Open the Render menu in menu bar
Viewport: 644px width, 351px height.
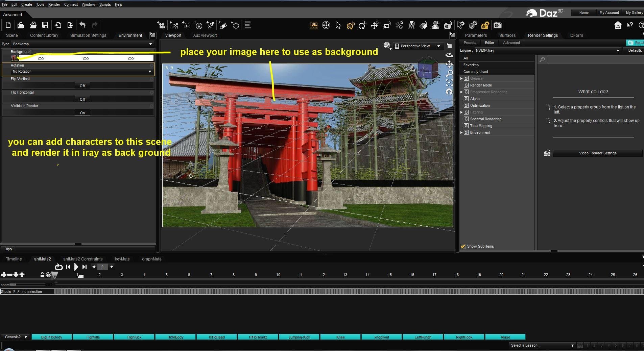54,4
